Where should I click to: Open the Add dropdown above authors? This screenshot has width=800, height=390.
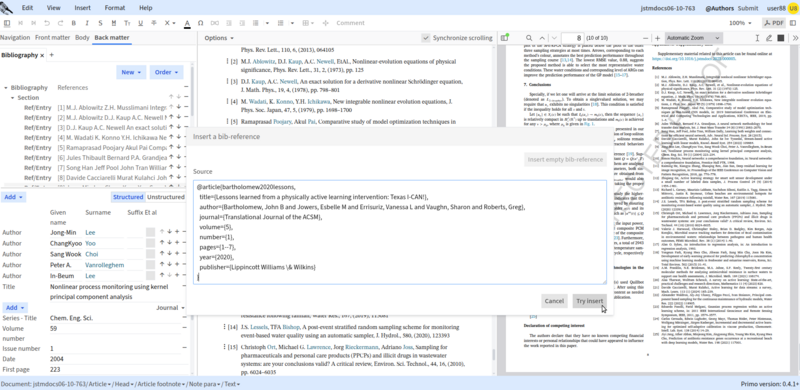pos(13,197)
